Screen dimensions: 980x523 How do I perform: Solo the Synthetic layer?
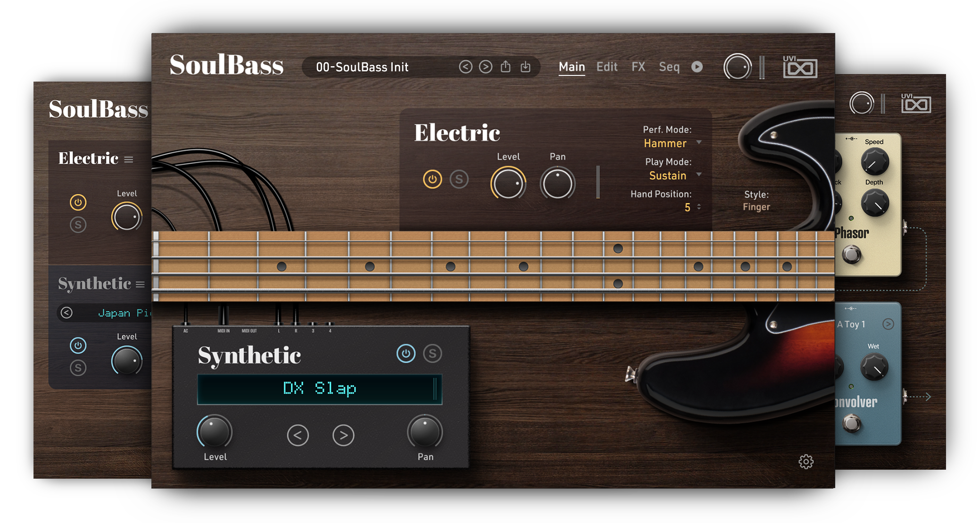point(432,353)
